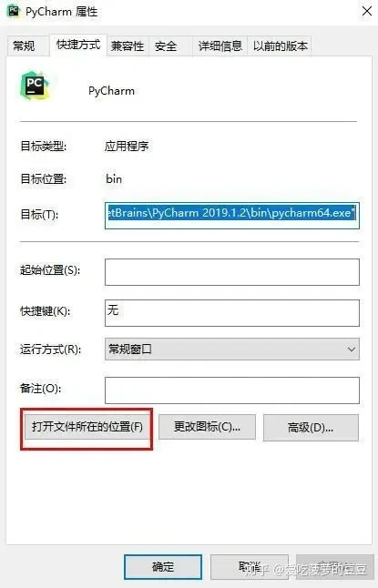378x588 pixels.
Task: Go to the 以前的版本 tab
Action: pos(280,46)
